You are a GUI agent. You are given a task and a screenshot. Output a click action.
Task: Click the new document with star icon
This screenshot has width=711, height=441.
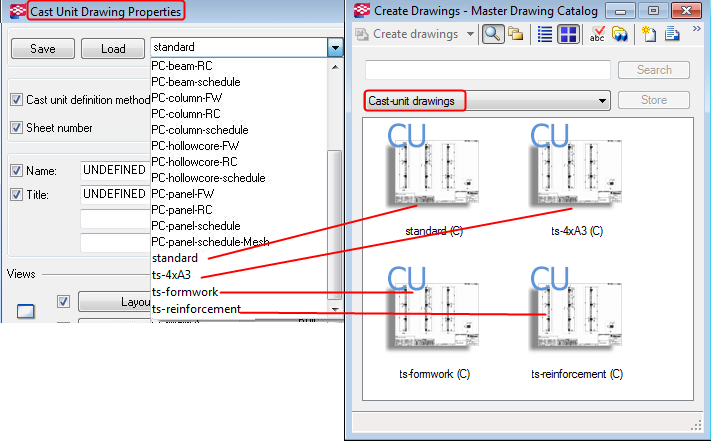click(x=649, y=34)
